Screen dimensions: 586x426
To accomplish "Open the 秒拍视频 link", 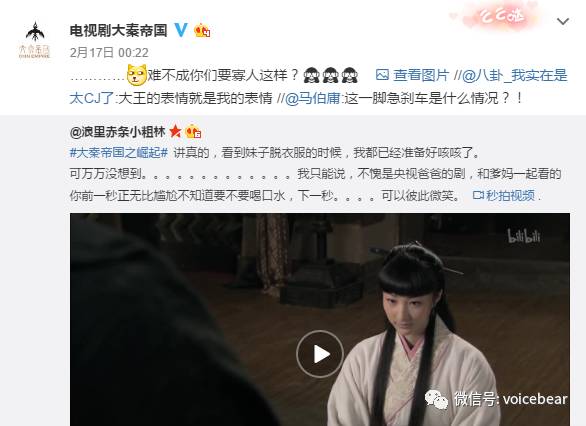I will click(510, 195).
